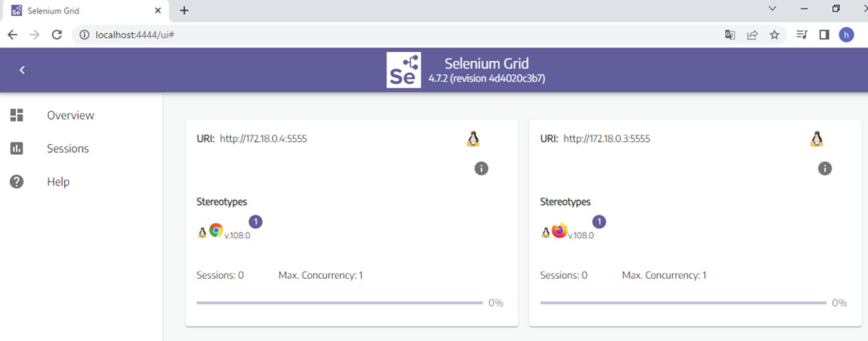
Task: Click the Firefox browser stereotype icon
Action: tap(559, 231)
